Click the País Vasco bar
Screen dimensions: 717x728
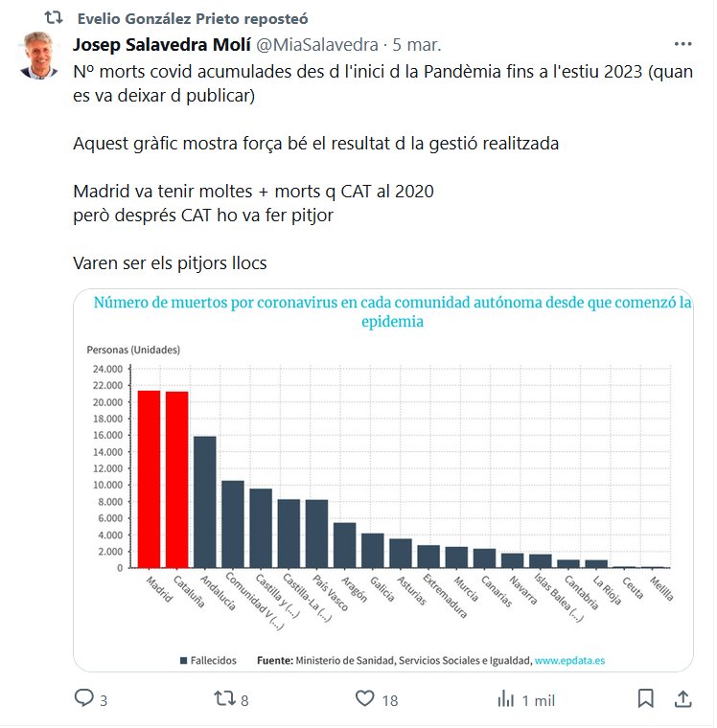pos(316,534)
